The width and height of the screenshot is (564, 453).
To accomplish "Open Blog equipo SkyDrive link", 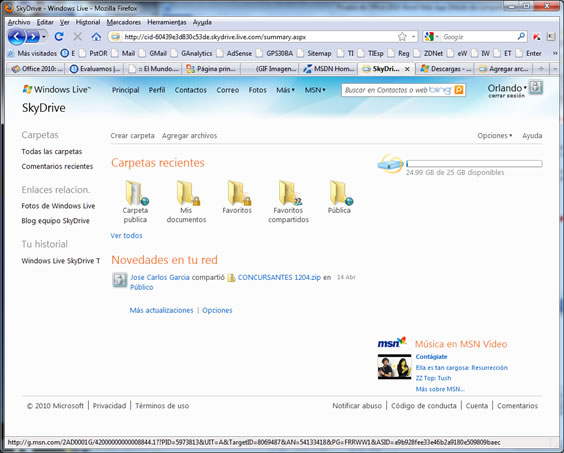I will pos(55,221).
